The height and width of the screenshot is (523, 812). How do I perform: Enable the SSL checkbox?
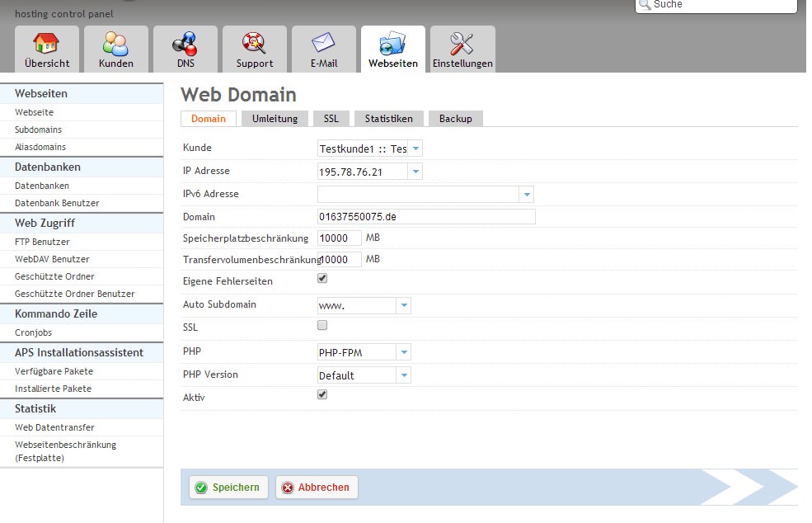tap(322, 326)
